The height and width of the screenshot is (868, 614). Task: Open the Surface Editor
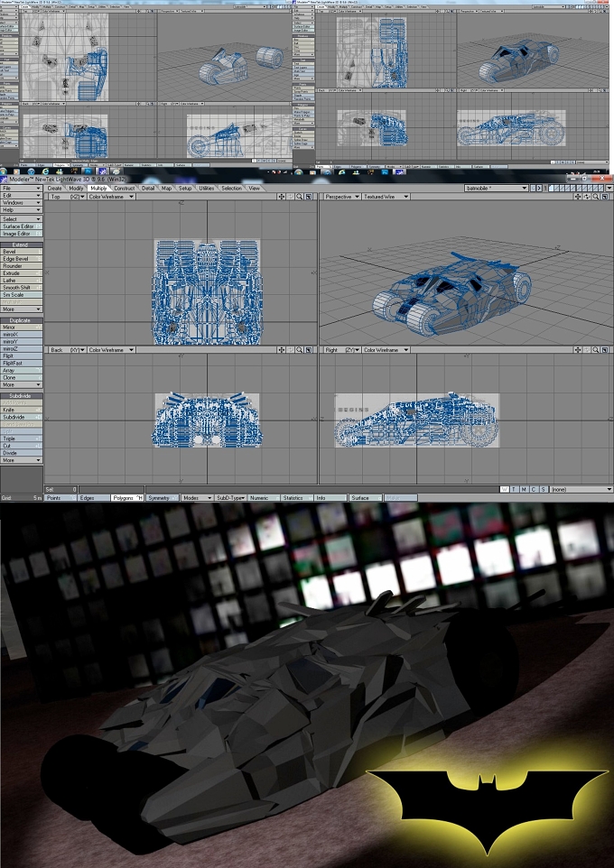[21, 226]
